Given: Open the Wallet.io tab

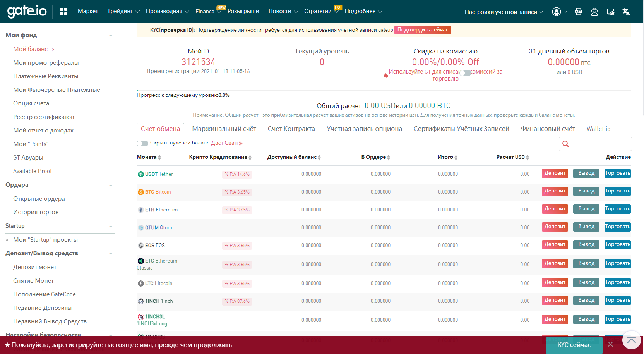Looking at the screenshot, I should 598,129.
